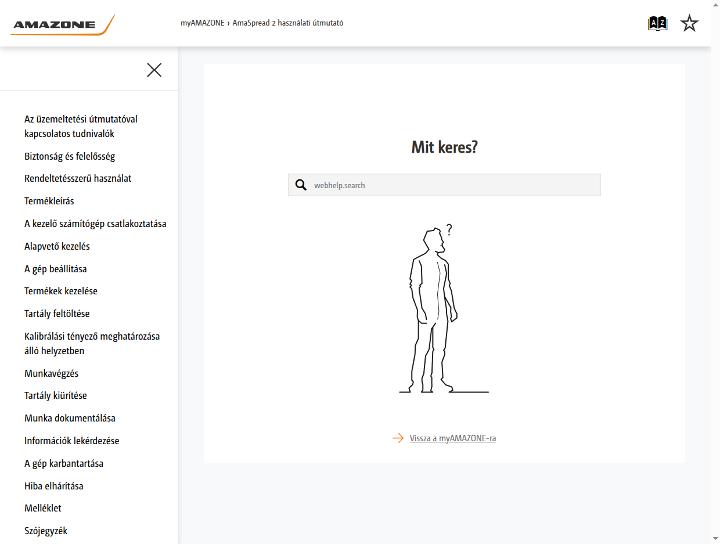Viewport: 720px width, 544px height.
Task: Select Rendeltetésszerű használat in sidebar
Action: (x=78, y=178)
